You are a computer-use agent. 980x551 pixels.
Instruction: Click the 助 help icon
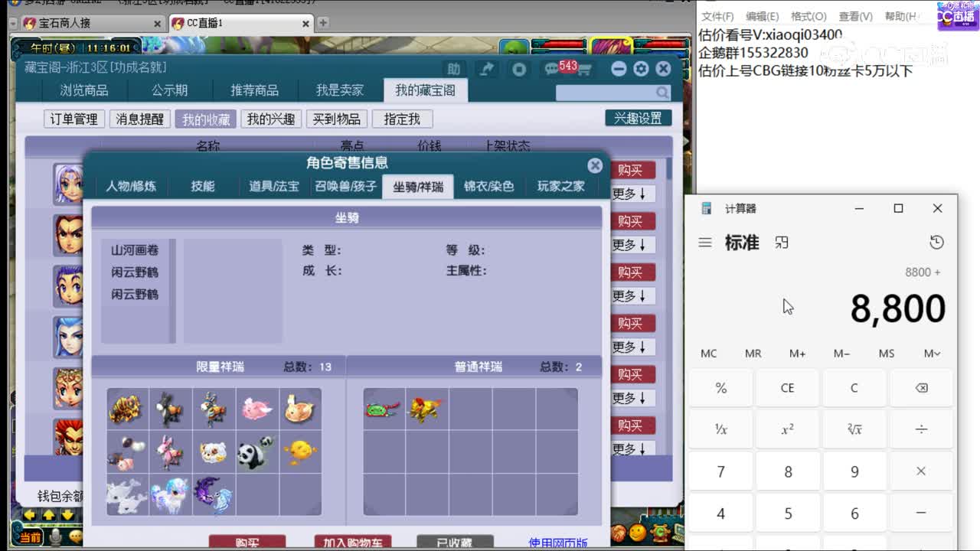pyautogui.click(x=454, y=68)
